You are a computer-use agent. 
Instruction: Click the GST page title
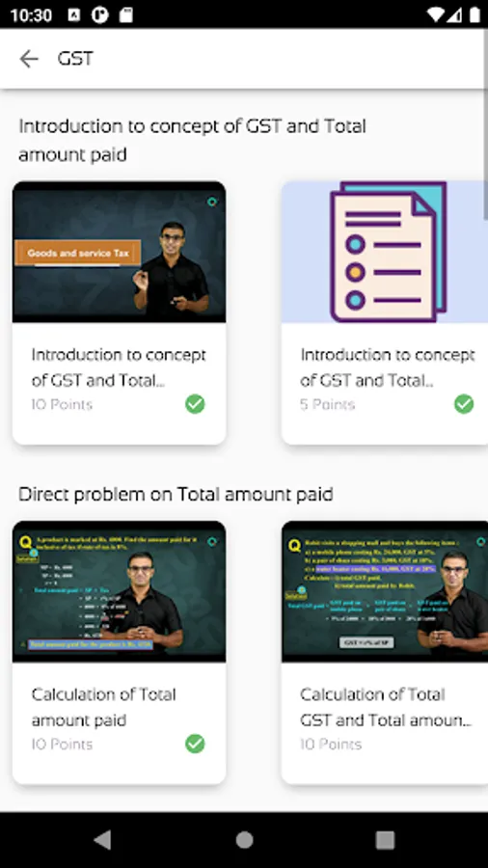click(75, 59)
